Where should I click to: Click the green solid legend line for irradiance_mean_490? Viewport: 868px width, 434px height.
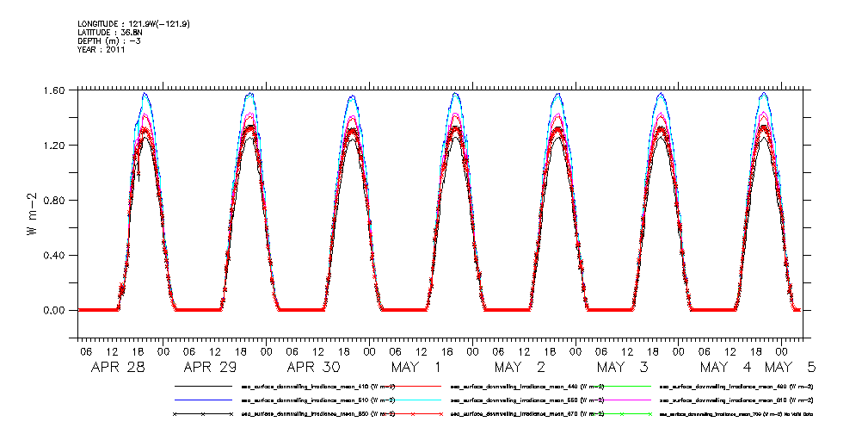(622, 386)
